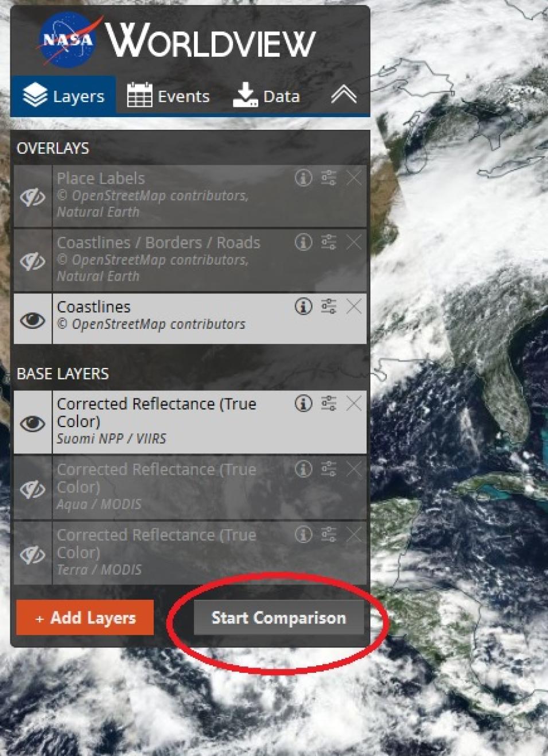Open options for Place Labels layer
This screenshot has width=548, height=756.
tap(329, 178)
